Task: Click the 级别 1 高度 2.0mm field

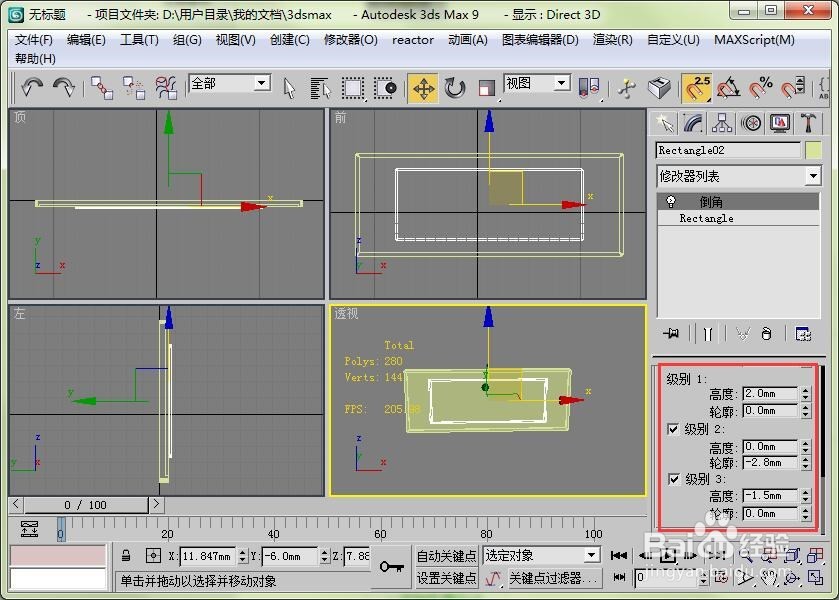Action: point(770,393)
